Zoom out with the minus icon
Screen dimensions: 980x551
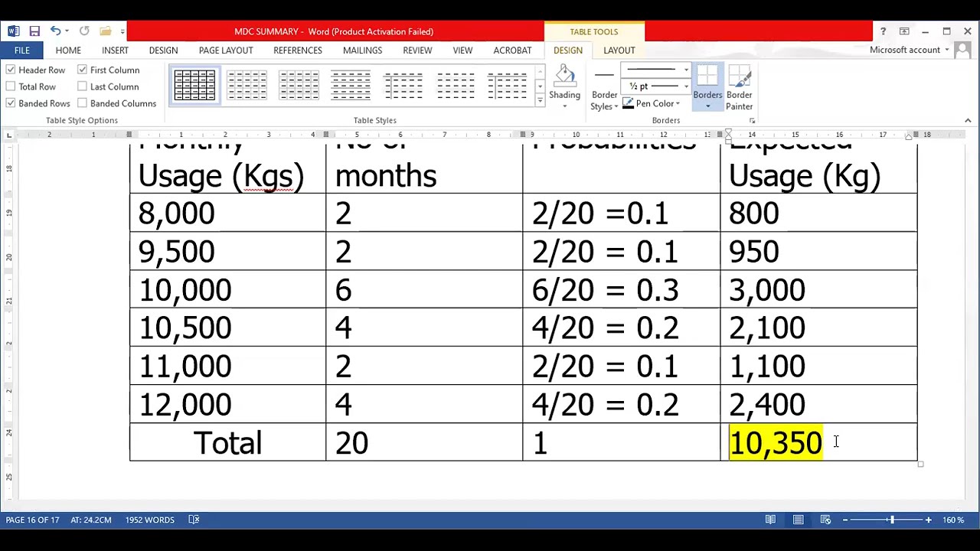pyautogui.click(x=845, y=520)
